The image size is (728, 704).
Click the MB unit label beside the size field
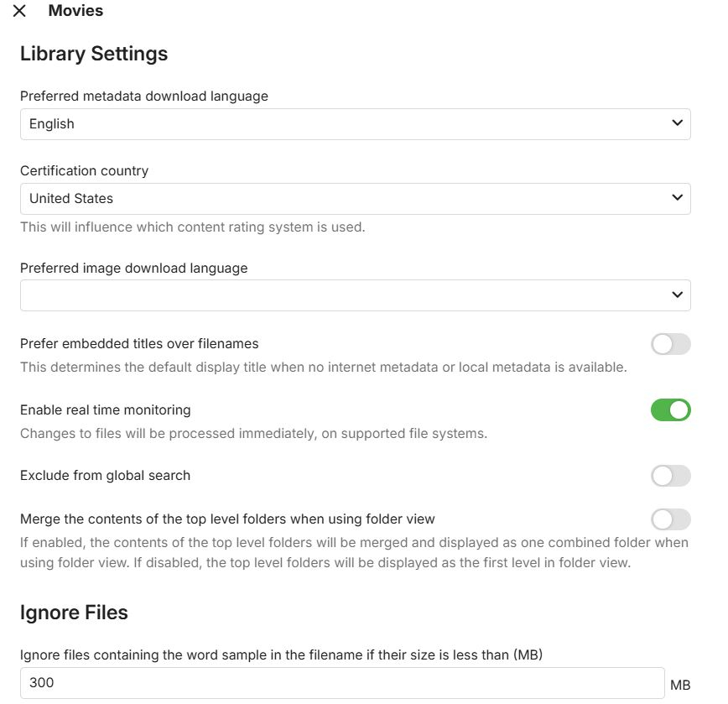pyautogui.click(x=680, y=686)
